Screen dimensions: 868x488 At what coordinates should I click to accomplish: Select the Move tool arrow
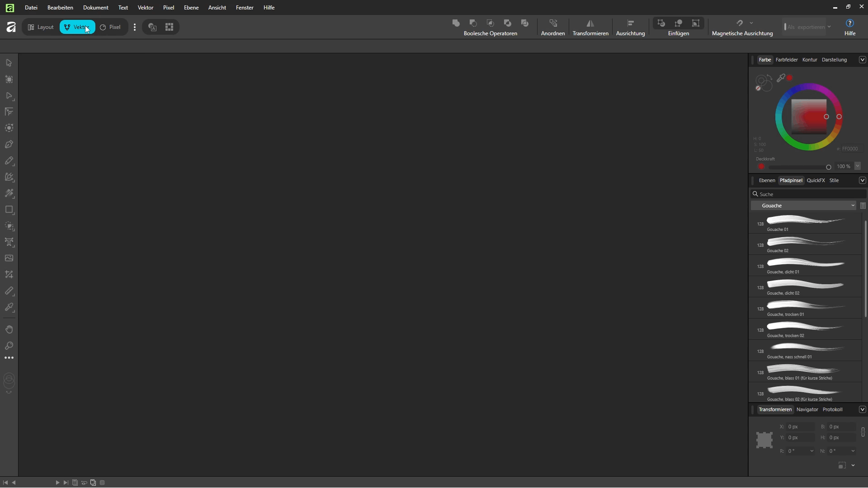(9, 63)
